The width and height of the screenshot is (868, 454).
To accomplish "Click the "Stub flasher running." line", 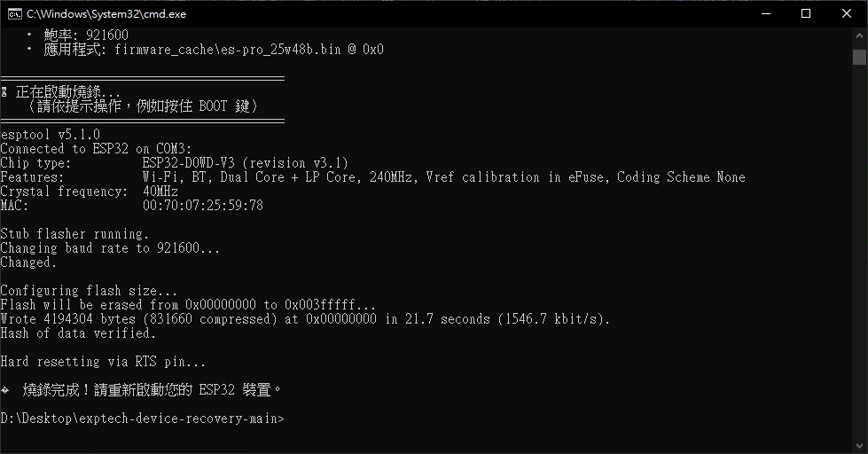I will pos(74,234).
